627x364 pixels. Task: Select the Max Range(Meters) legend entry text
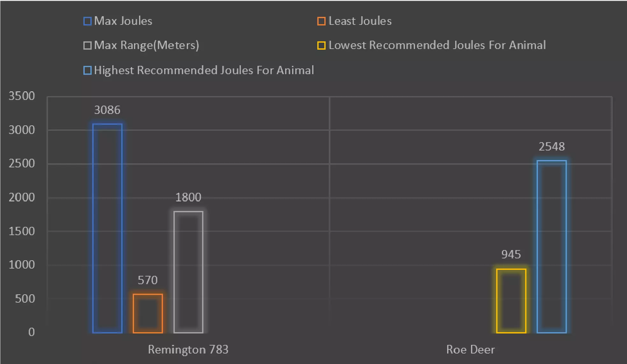146,45
